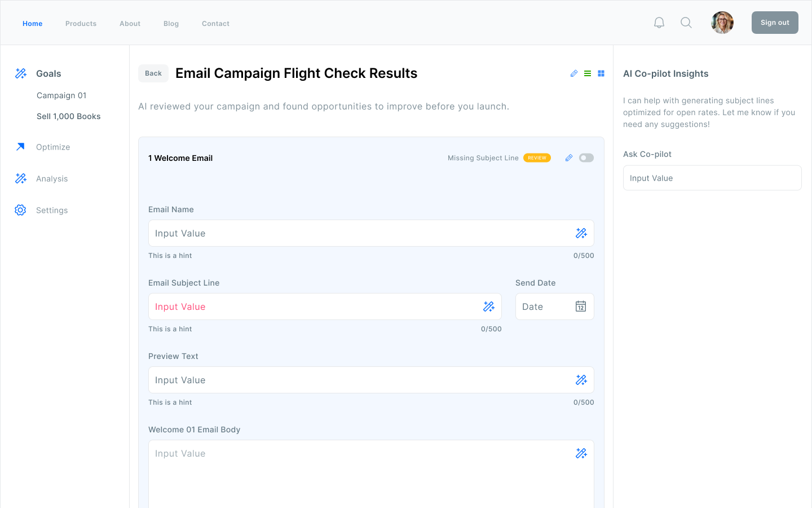Edit the Welcome Email with pencil icon
This screenshot has width=812, height=508.
click(569, 158)
